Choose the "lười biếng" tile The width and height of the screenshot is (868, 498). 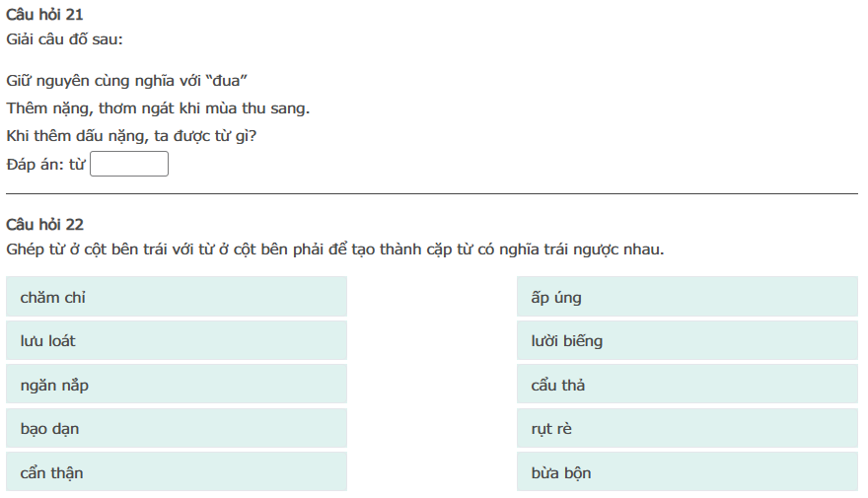[x=687, y=340]
